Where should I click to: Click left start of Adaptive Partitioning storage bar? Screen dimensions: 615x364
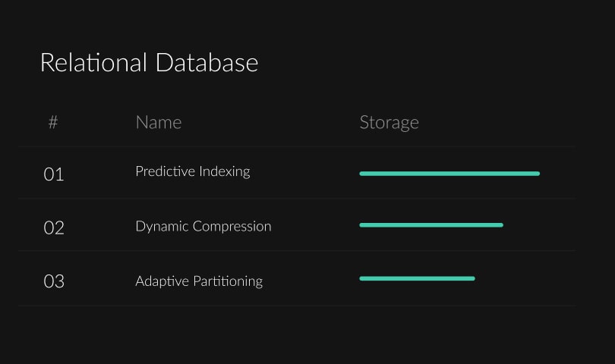pyautogui.click(x=362, y=278)
